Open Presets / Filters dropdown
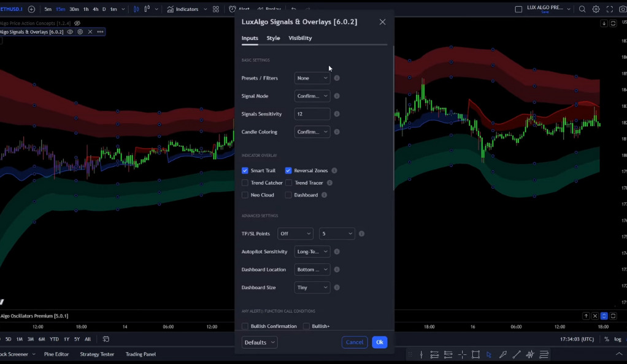This screenshot has width=627, height=364. (312, 78)
